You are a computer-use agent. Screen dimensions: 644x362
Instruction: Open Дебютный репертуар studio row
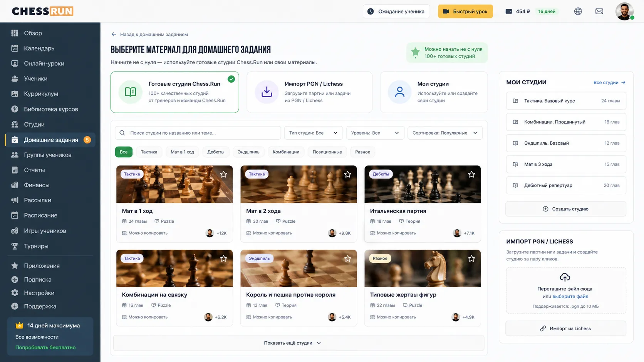pos(566,185)
